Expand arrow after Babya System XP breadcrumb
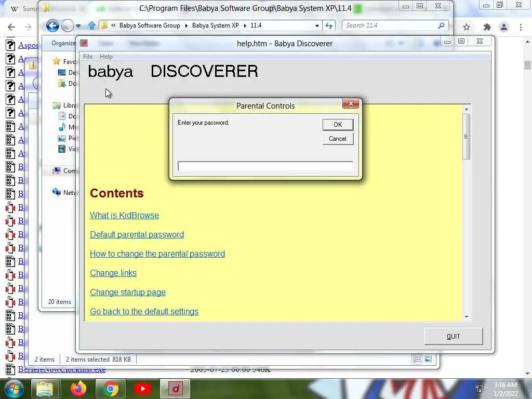The width and height of the screenshot is (532, 399). coord(245,26)
